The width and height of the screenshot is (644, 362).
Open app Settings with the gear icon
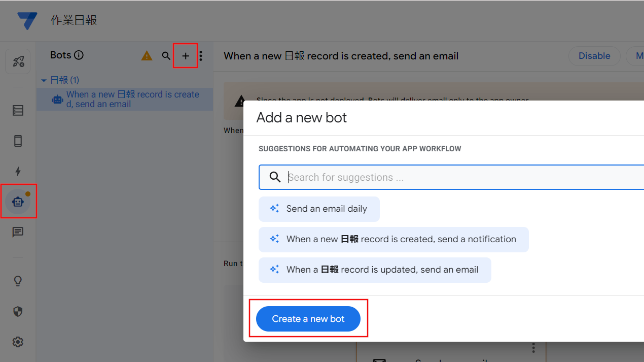pos(18,342)
